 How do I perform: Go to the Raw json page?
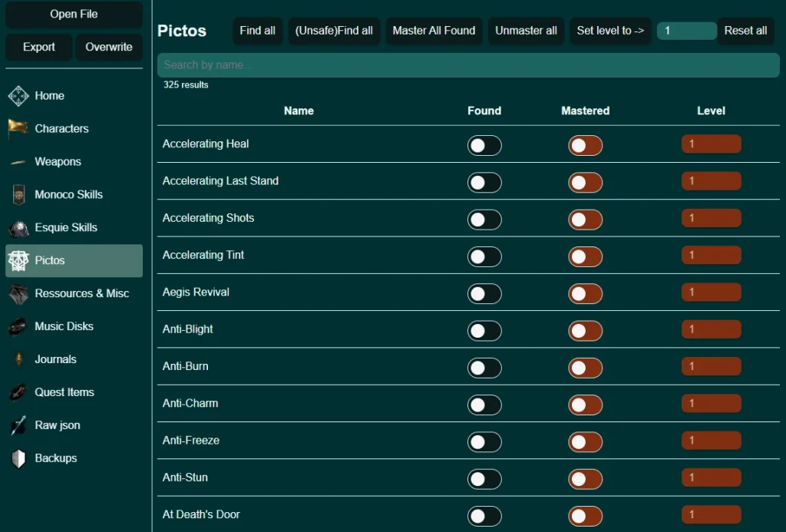click(57, 425)
